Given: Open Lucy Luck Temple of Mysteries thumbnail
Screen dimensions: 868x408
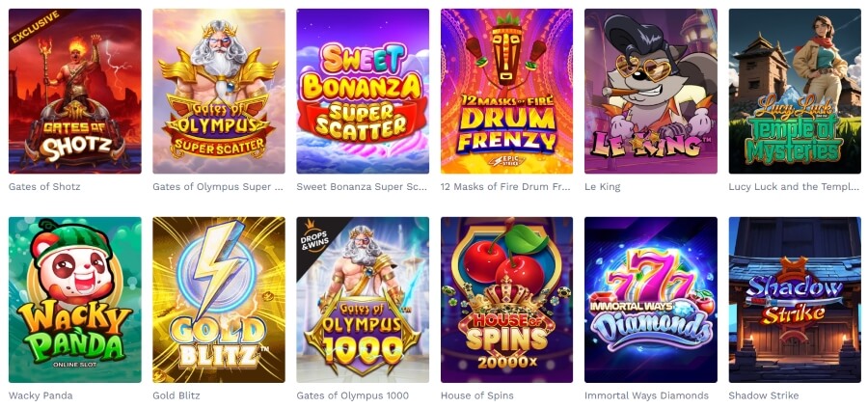Looking at the screenshot, I should pyautogui.click(x=795, y=91).
